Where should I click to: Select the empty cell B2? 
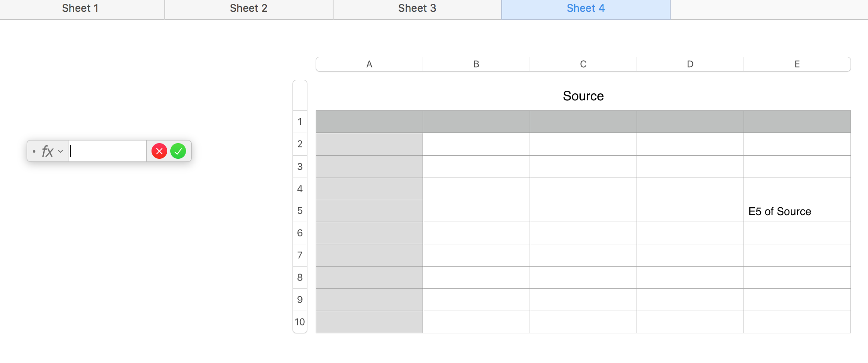tap(476, 144)
